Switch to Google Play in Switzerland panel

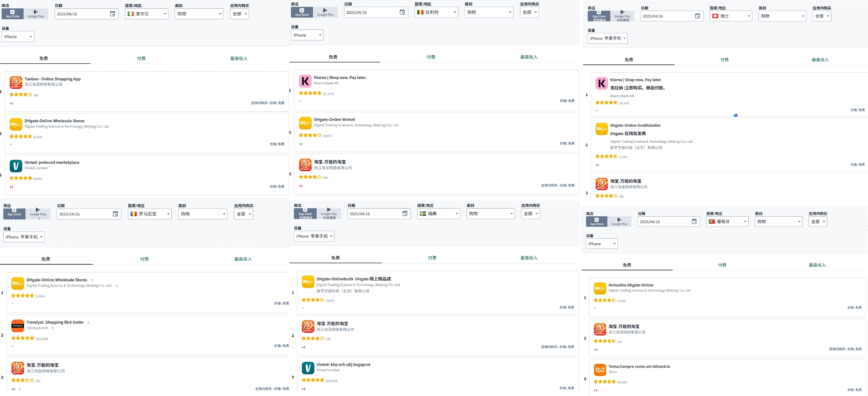(x=622, y=16)
